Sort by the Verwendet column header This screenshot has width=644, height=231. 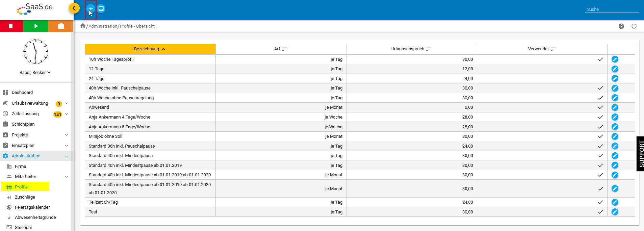click(542, 49)
